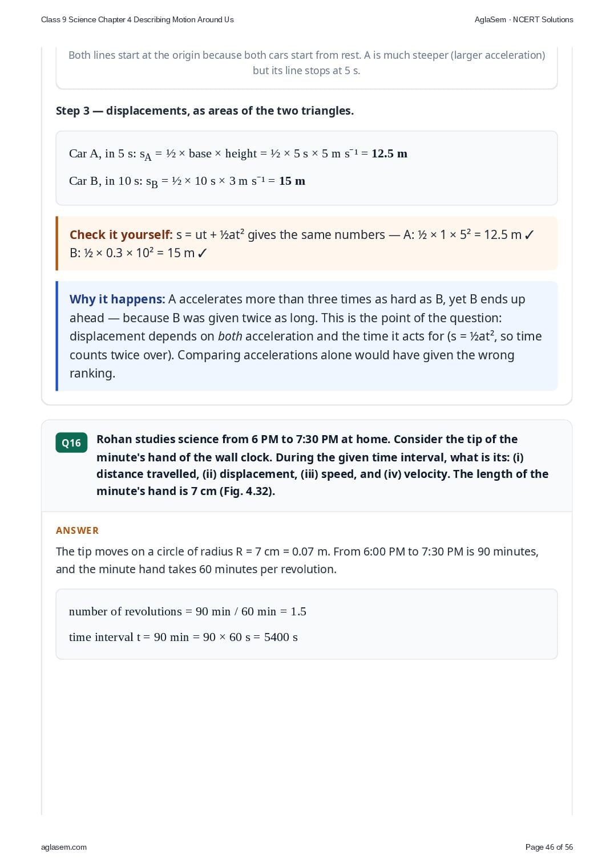Image resolution: width=614 pixels, height=868 pixels.
Task: Click the 'Check it yourself' heading
Action: tap(121, 234)
